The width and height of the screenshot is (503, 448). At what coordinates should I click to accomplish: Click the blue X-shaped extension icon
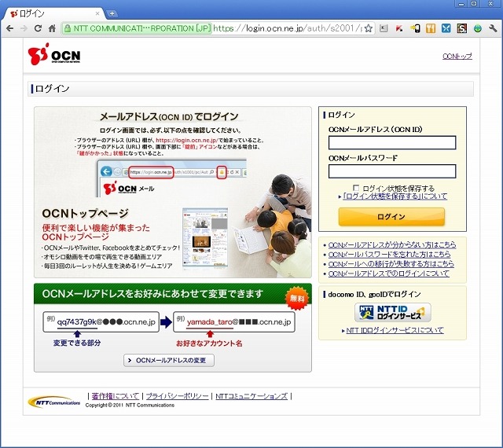(x=446, y=28)
